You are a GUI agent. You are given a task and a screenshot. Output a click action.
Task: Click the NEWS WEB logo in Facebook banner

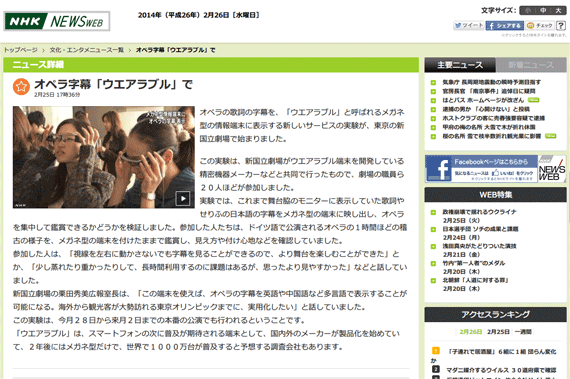point(552,169)
